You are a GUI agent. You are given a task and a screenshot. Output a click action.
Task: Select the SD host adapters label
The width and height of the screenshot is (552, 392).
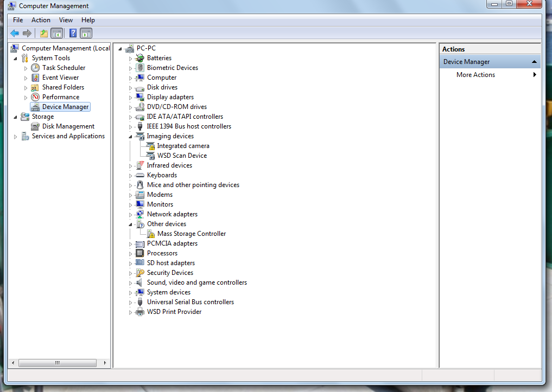coord(171,263)
